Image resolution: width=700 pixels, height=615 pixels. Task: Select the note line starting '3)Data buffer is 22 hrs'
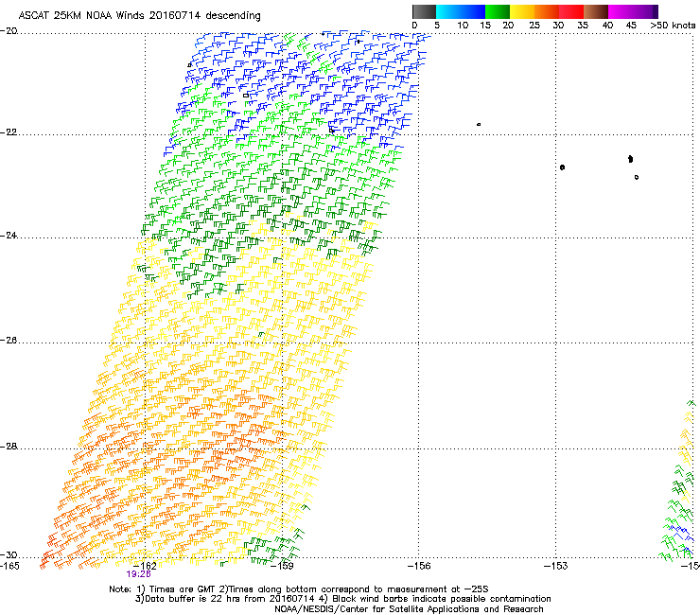pos(342,599)
